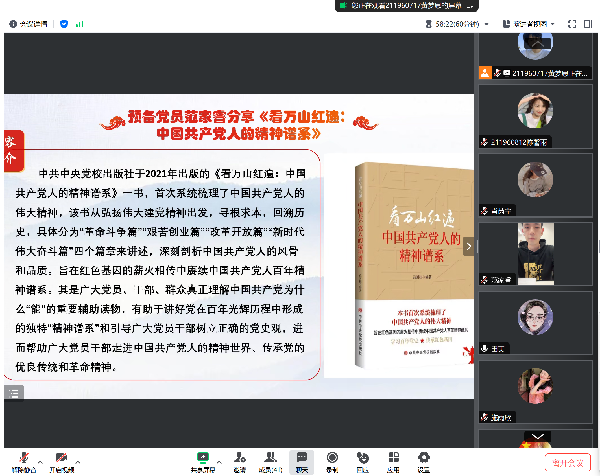Turn on the camera video

tap(61, 459)
